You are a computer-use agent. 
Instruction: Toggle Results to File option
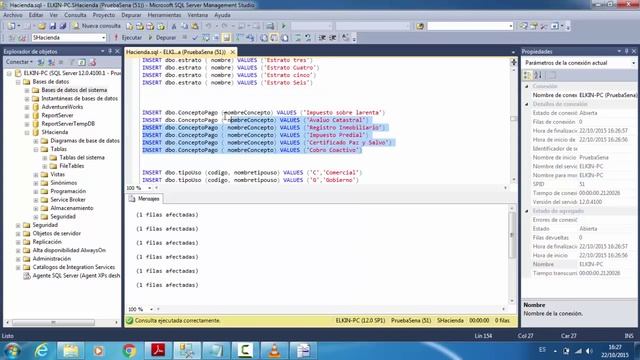(285, 38)
